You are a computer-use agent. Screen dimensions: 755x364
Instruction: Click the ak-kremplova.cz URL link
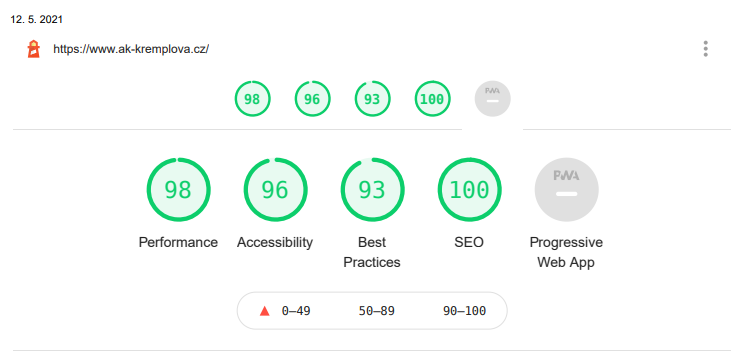131,49
